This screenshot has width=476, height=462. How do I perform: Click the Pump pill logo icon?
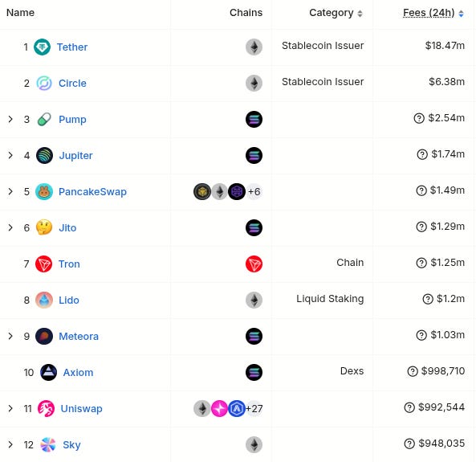44,120
